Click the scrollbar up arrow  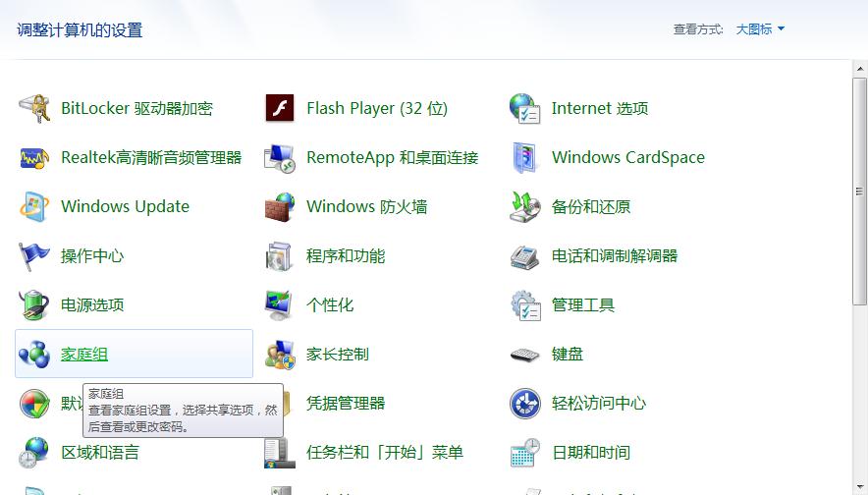pyautogui.click(x=859, y=69)
